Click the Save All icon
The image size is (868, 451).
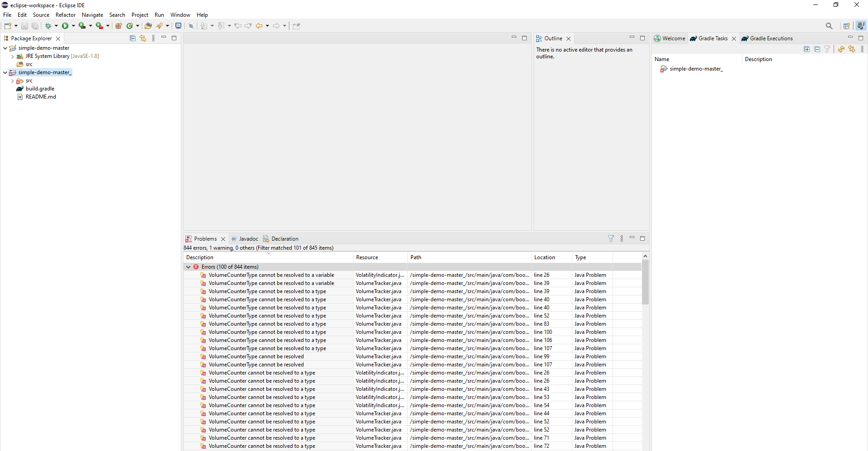35,26
